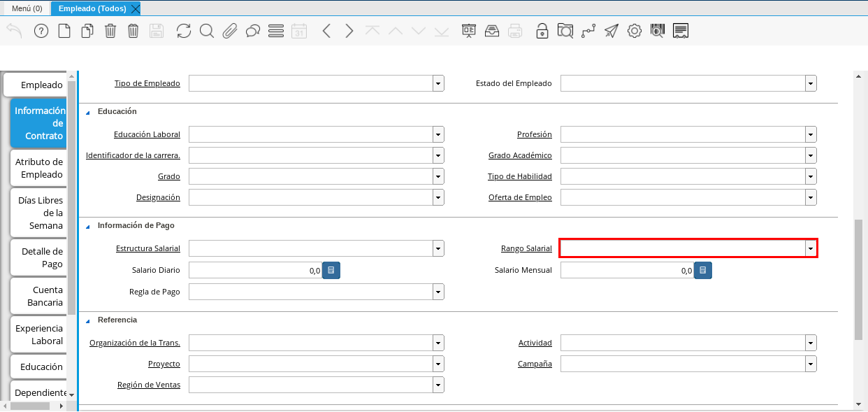Viewport: 868px width, 412px height.
Task: Create a new record with blank page icon
Action: (64, 31)
